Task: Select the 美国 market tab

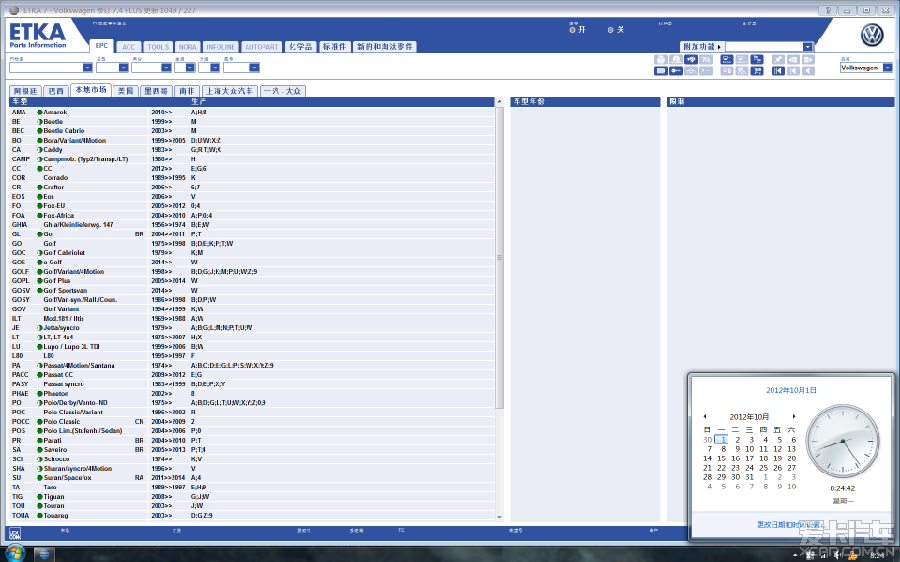Action: pyautogui.click(x=125, y=91)
